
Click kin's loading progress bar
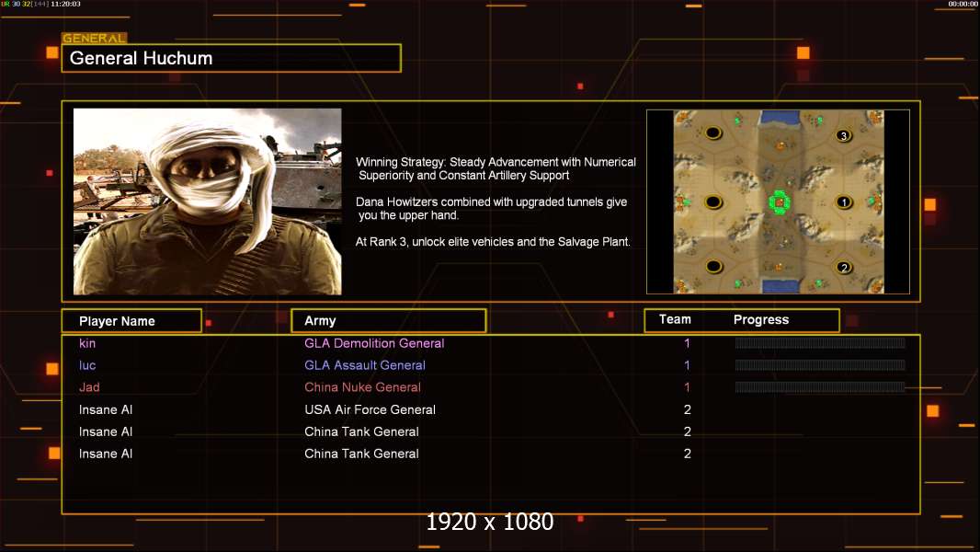pyautogui.click(x=819, y=342)
